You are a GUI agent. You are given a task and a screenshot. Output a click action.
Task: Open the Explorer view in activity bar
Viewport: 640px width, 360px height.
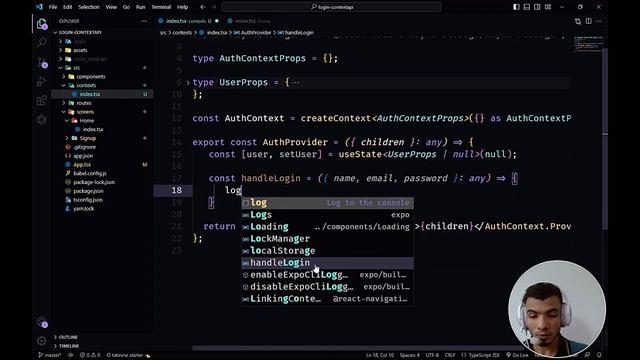[42, 24]
